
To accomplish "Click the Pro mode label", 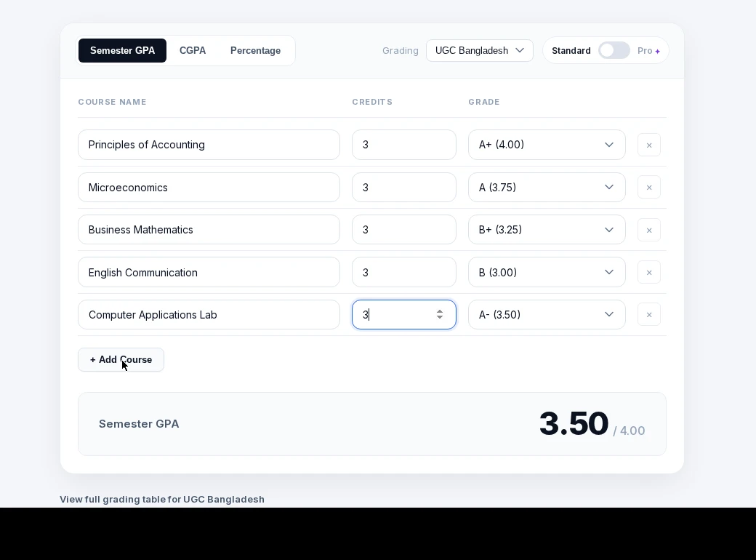I will [x=645, y=51].
